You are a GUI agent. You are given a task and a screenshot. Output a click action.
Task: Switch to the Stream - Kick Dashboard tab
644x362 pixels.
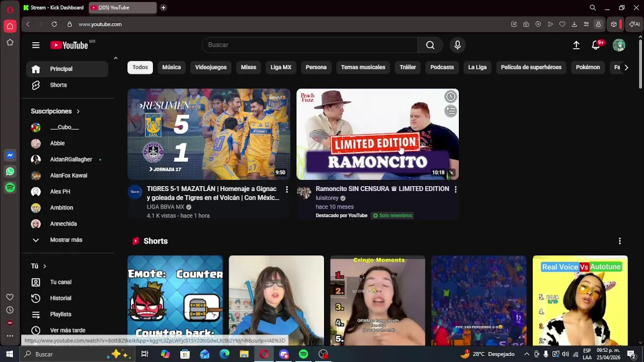click(54, 8)
